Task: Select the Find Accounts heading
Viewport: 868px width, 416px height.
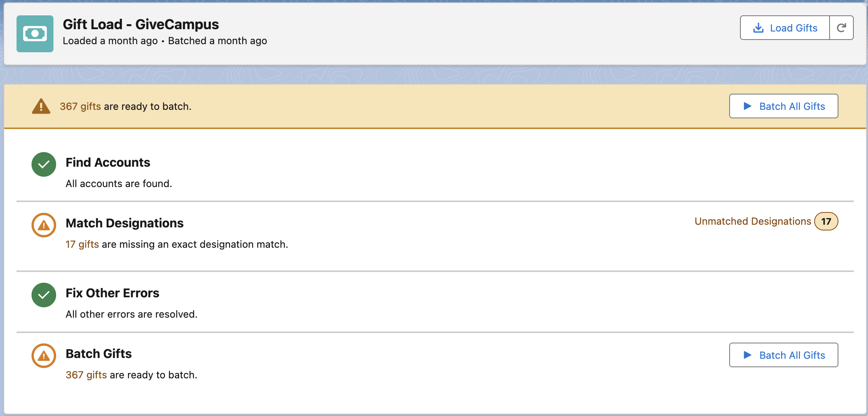Action: pyautogui.click(x=108, y=162)
